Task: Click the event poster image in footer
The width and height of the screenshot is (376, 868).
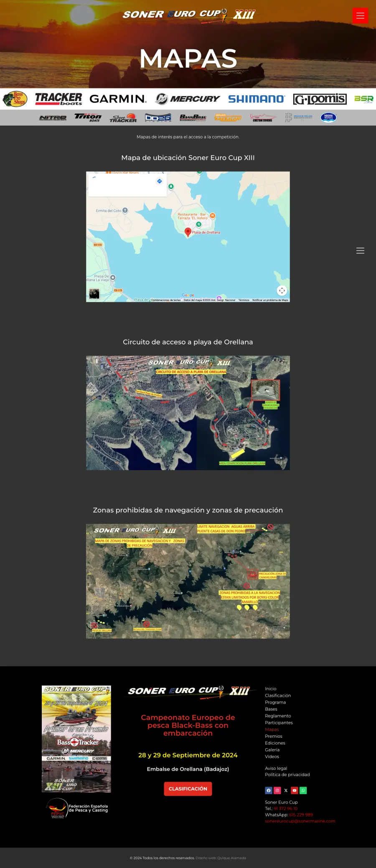Action: 76,739
